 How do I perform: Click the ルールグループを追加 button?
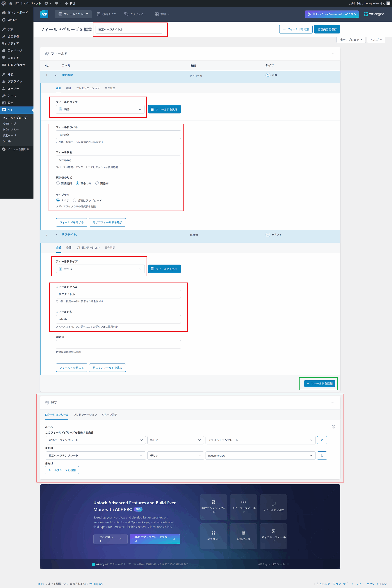tap(62, 470)
